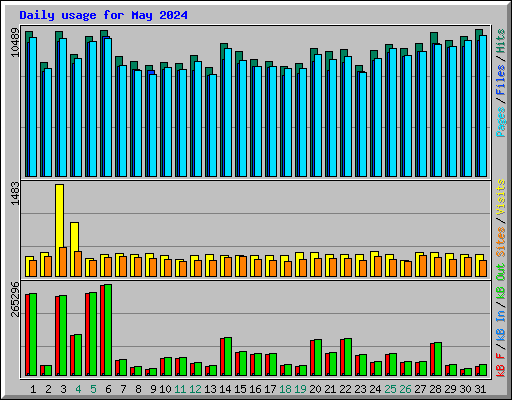Screen dimensions: 512x400
Task: Click day 10 on the x-axis
Action: pos(165,389)
